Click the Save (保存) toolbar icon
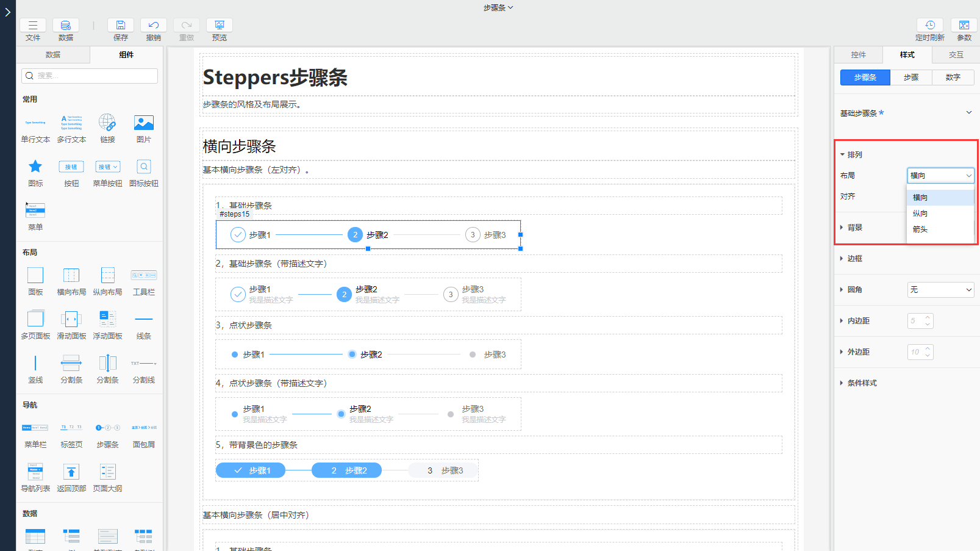The width and height of the screenshot is (980, 551). click(x=121, y=26)
